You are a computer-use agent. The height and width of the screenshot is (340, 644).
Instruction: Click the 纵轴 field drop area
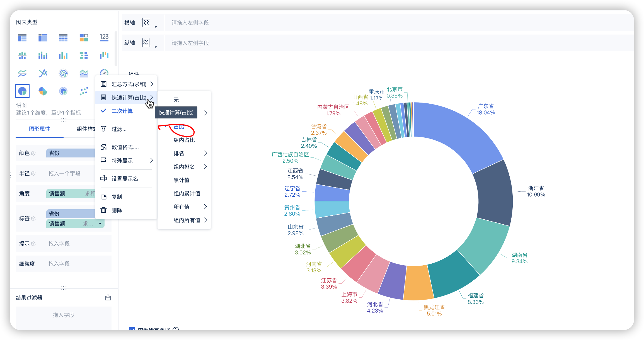399,43
